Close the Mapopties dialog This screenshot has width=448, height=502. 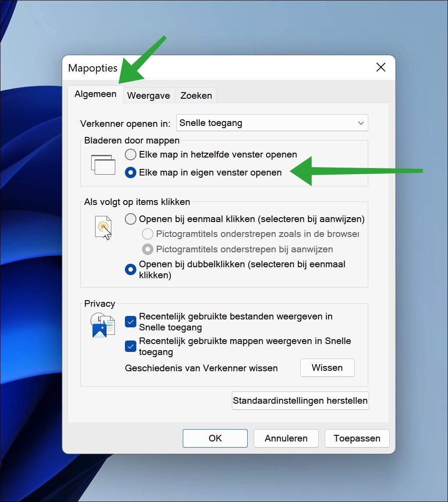click(x=381, y=67)
